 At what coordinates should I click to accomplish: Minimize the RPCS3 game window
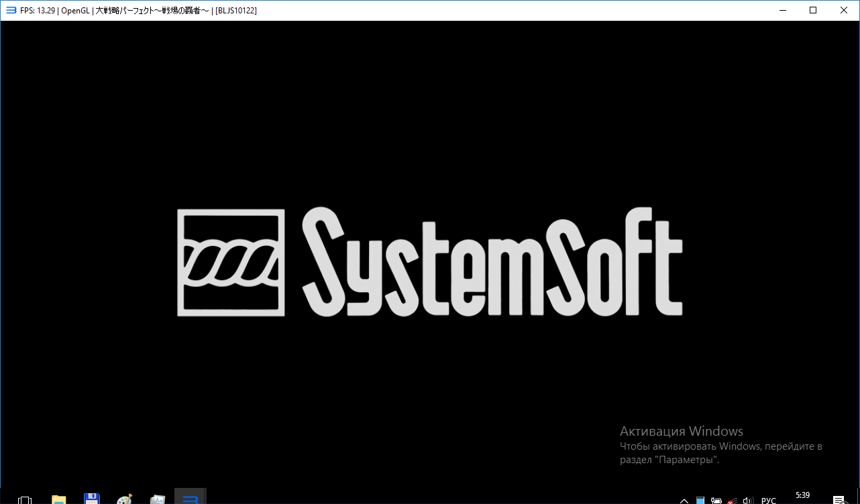pyautogui.click(x=782, y=10)
